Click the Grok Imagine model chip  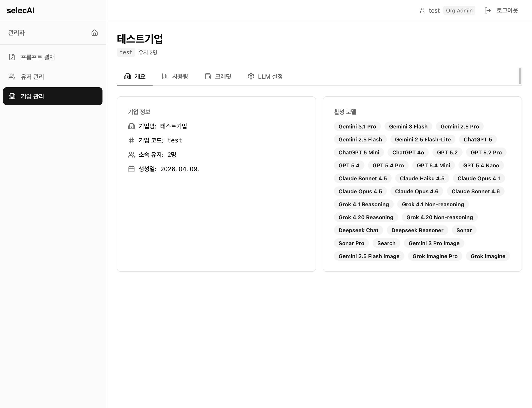(488, 256)
